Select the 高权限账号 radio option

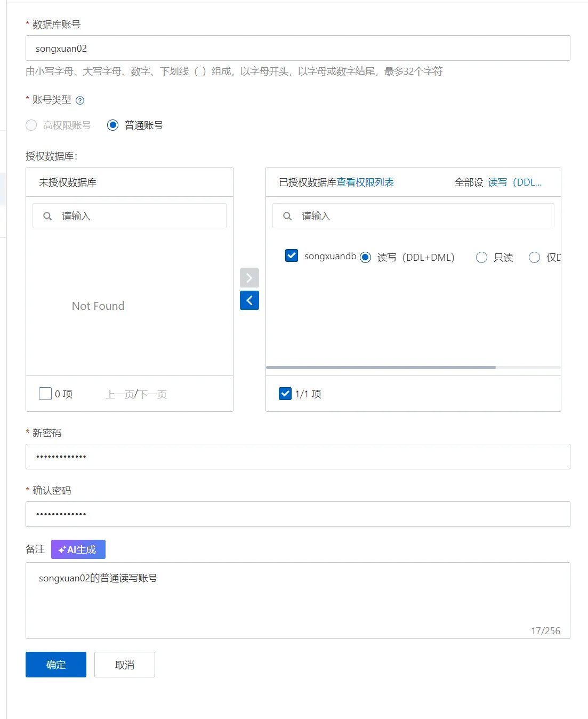pos(31,125)
